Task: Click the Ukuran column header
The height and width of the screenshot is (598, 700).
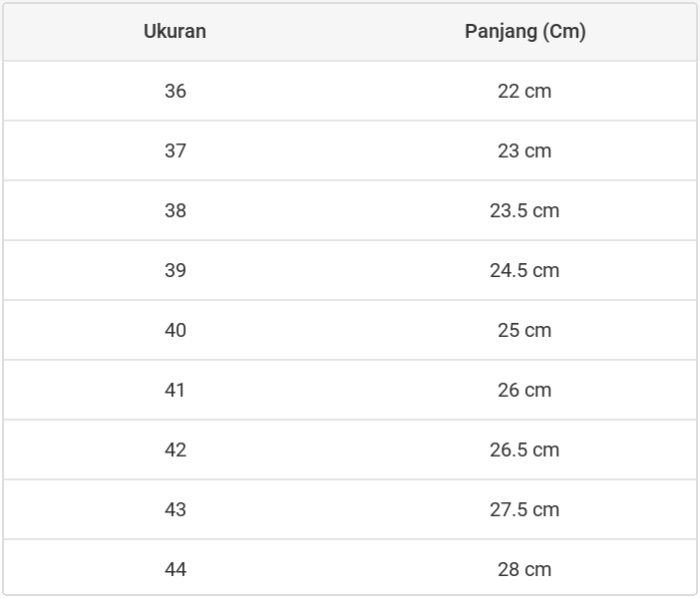Action: point(175,31)
